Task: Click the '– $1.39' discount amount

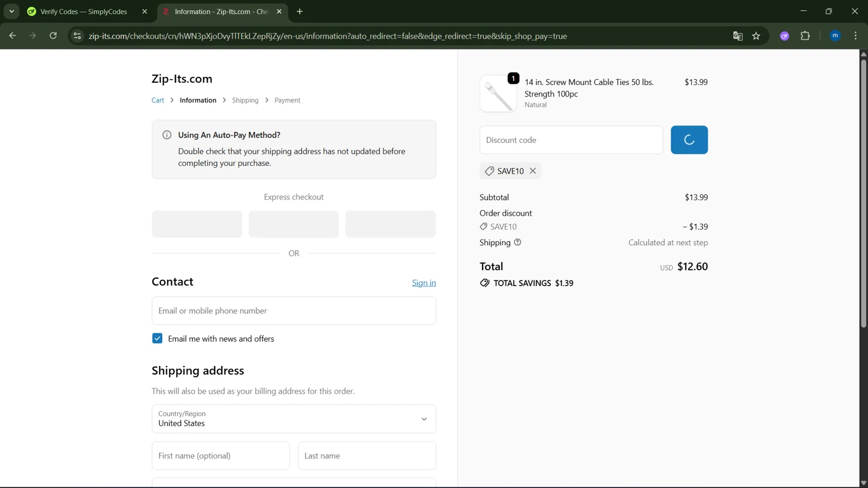Action: coord(695,227)
